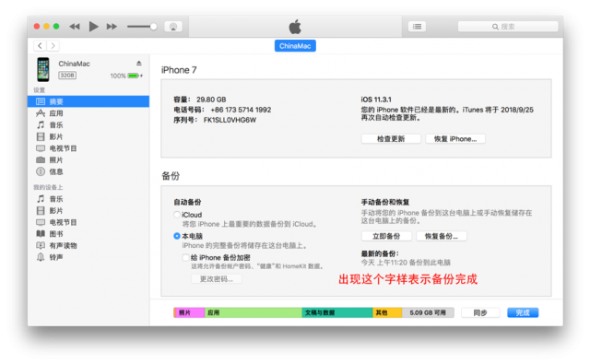This screenshot has height=364, width=590.
Task: Click the 5.09 GB 可用 free space segment
Action: (428, 312)
